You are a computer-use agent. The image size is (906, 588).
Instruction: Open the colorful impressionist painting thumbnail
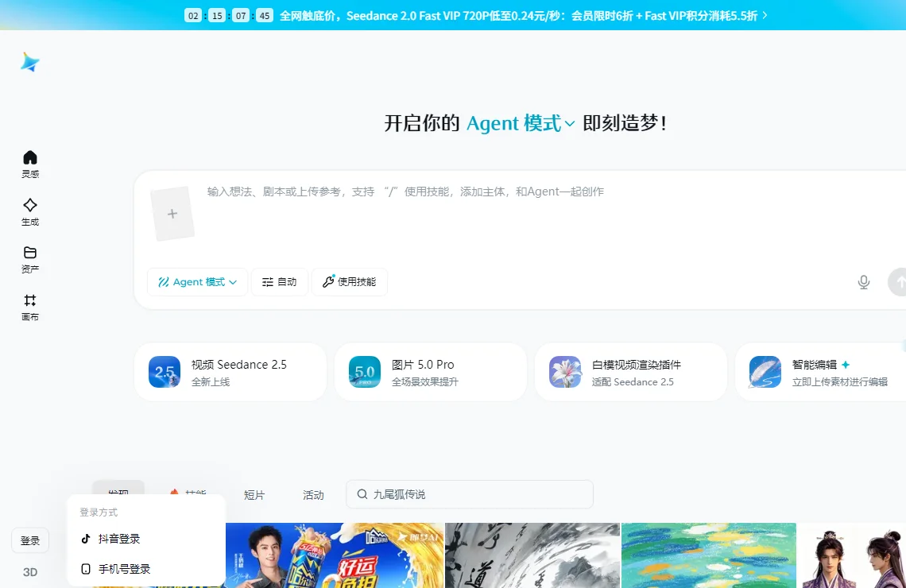pyautogui.click(x=708, y=555)
